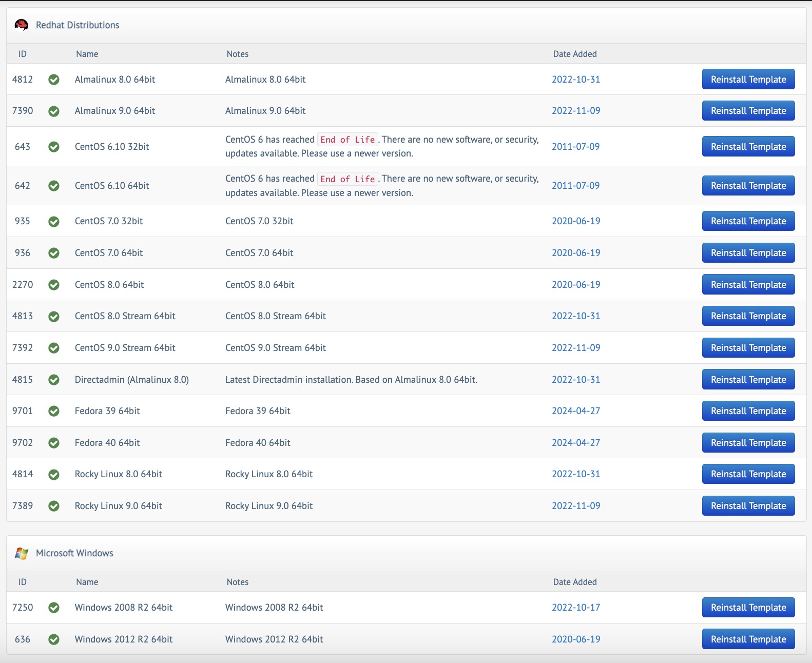Screen dimensions: 812x663
Task: Click green check icon for CentOS 6.10 64bit
Action: 54,186
